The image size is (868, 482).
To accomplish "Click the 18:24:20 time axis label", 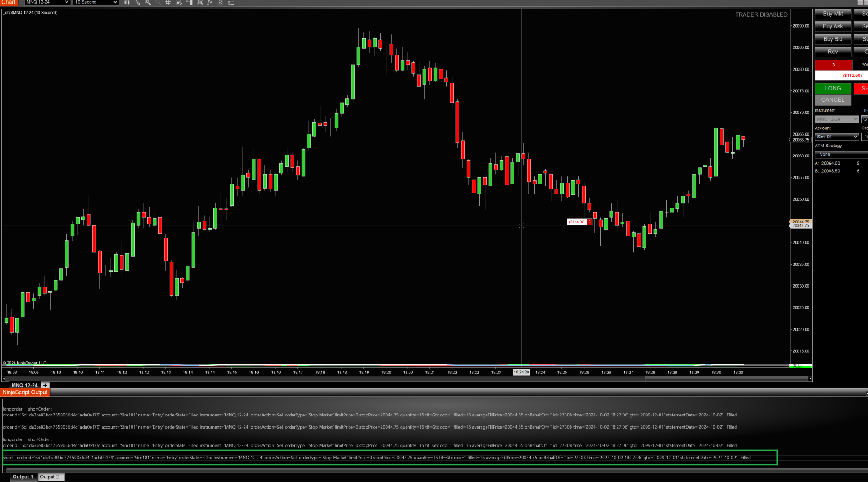I will [x=521, y=372].
